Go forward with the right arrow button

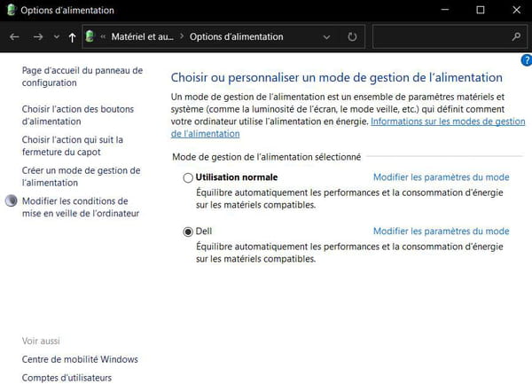[x=38, y=36]
